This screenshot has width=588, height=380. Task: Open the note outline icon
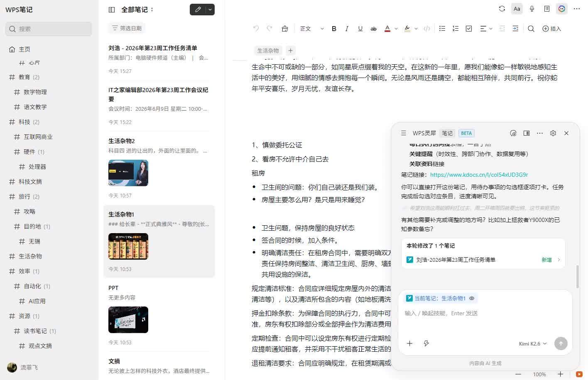click(547, 9)
